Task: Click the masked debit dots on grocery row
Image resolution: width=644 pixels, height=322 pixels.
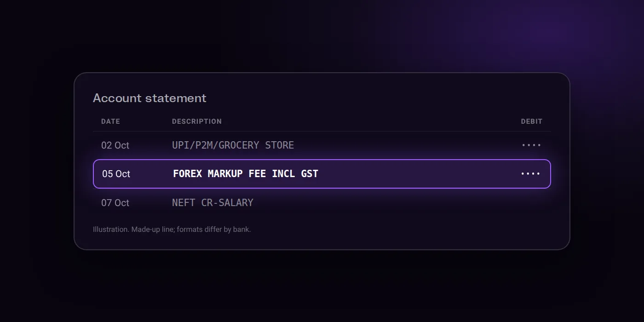Action: [531, 145]
